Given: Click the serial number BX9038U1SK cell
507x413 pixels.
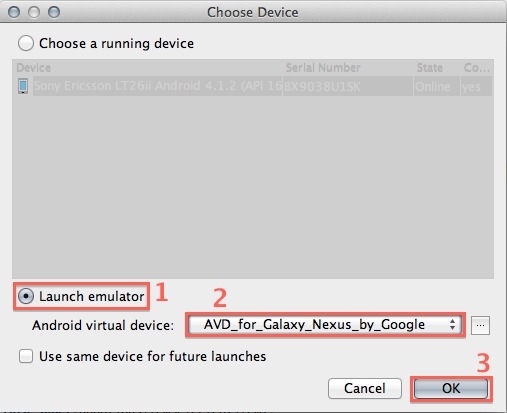Looking at the screenshot, I should click(x=348, y=86).
